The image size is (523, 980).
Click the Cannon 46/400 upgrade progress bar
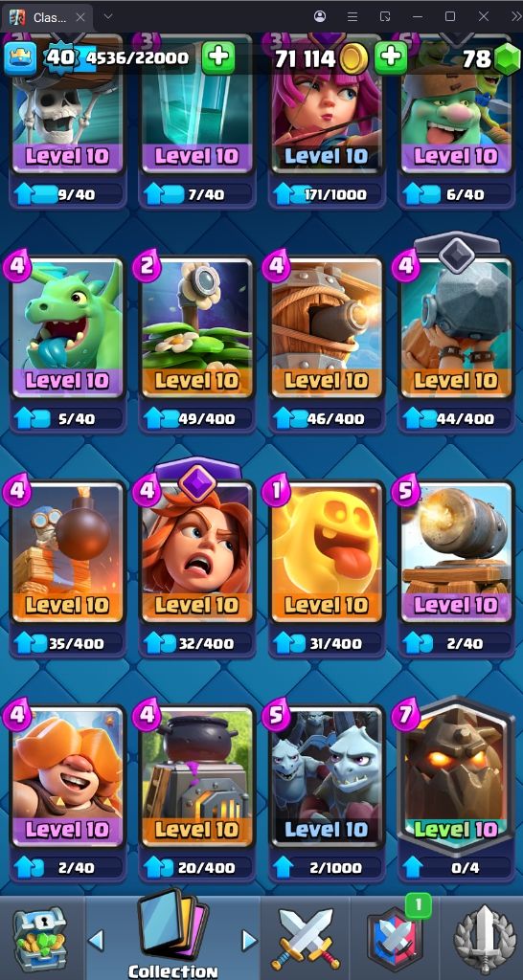pyautogui.click(x=326, y=418)
